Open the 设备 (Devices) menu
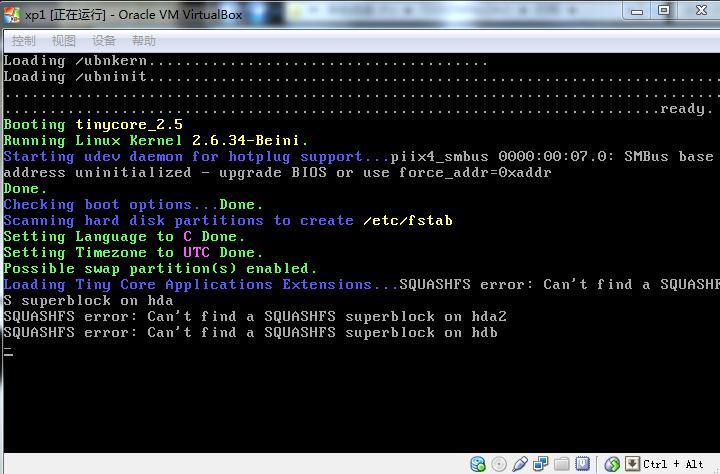The height and width of the screenshot is (474, 720). 103,41
